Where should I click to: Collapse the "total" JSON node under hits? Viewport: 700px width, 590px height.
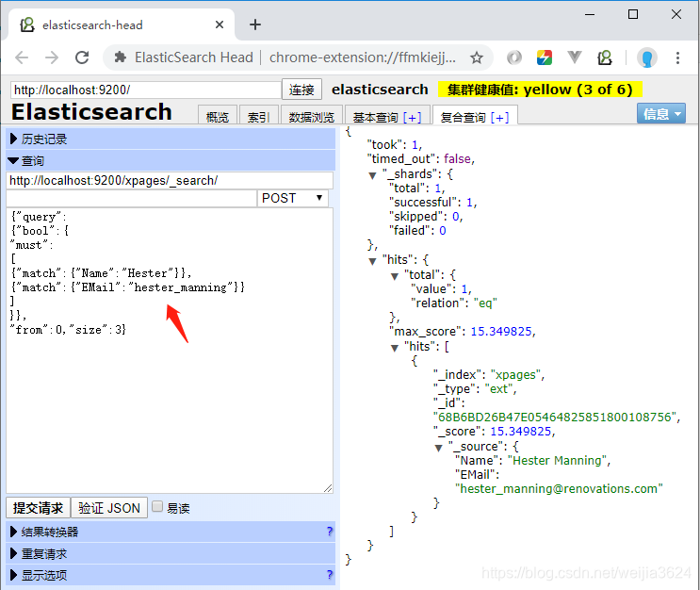click(x=394, y=276)
